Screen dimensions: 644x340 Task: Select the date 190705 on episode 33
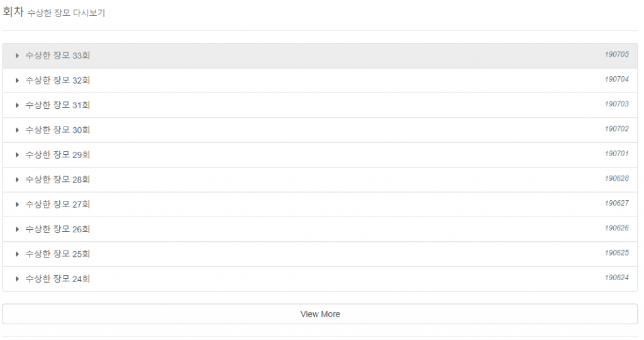(616, 55)
